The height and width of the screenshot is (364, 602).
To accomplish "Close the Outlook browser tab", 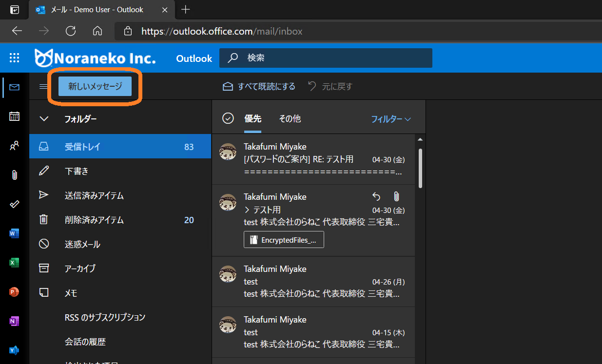I will [165, 10].
